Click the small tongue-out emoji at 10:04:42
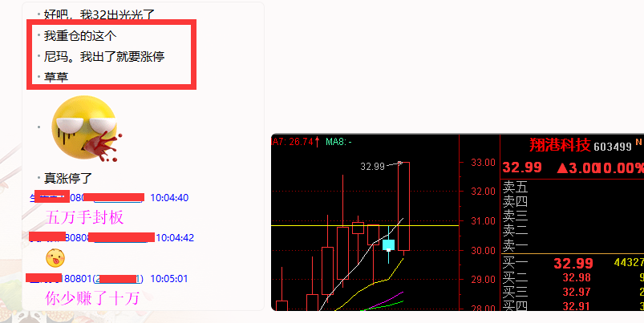This screenshot has height=323, width=644. 55,258
